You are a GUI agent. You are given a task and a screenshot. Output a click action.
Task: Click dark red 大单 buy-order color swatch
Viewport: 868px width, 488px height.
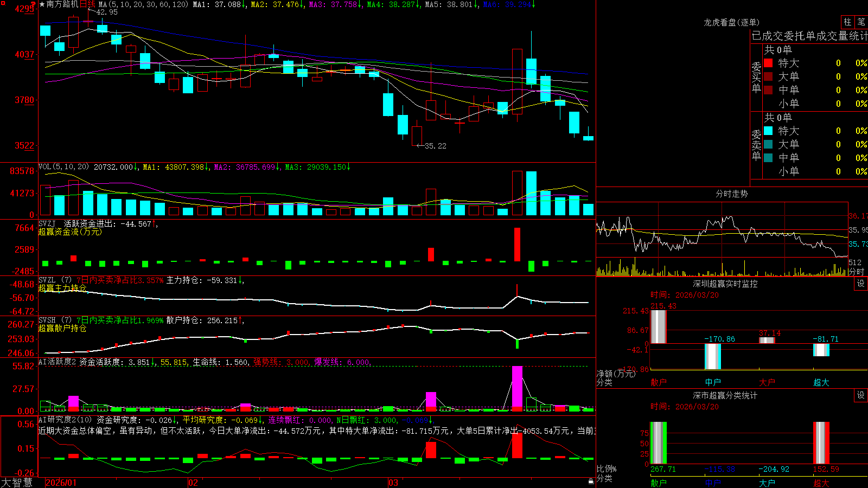click(768, 76)
